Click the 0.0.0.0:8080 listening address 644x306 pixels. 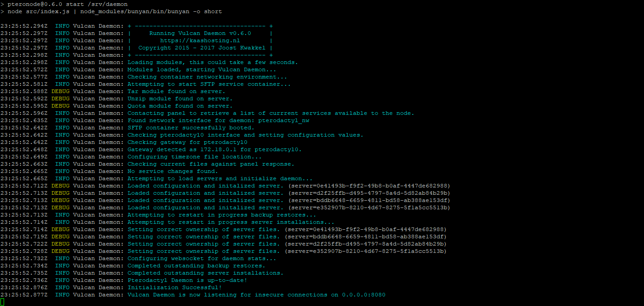click(363, 295)
